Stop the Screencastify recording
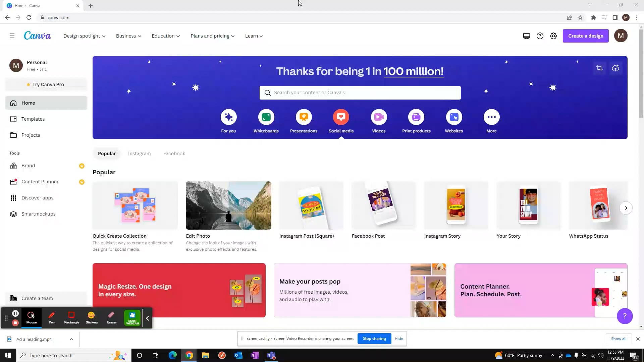Image resolution: width=644 pixels, height=362 pixels. [x=15, y=323]
